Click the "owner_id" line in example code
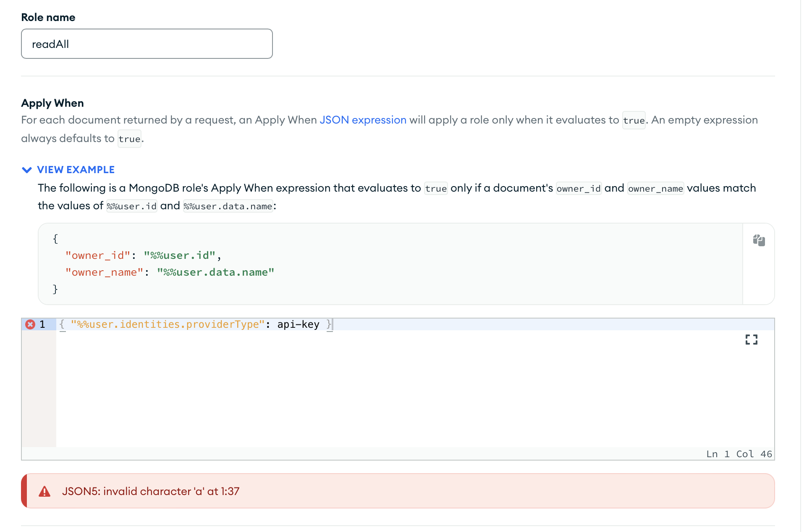Viewport: 812px width, 532px height. point(143,255)
